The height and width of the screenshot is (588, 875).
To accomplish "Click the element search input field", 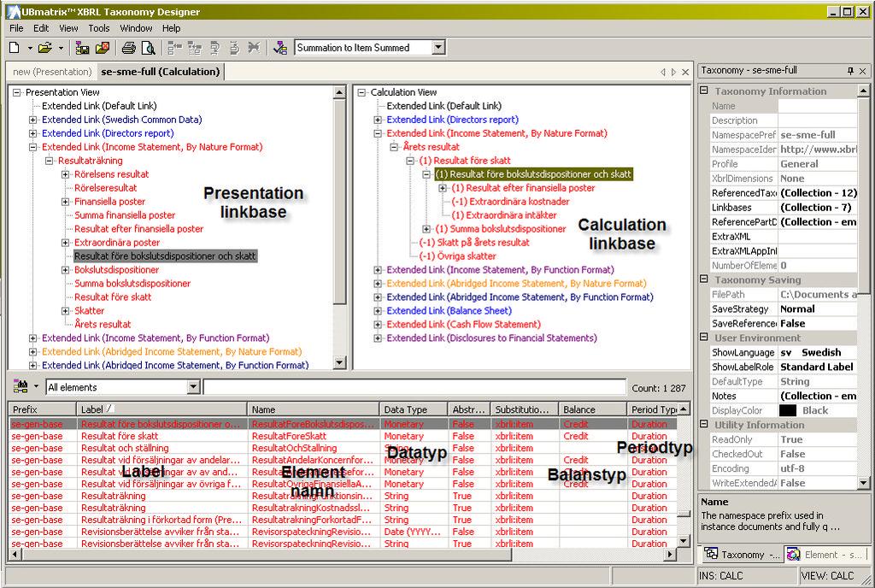I will [x=414, y=386].
